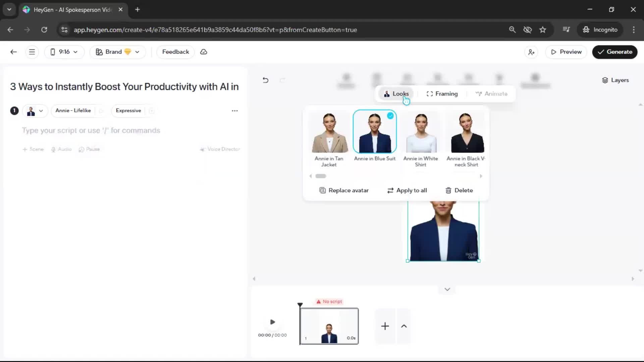Click the undo arrow icon
This screenshot has width=644, height=362.
(x=265, y=80)
